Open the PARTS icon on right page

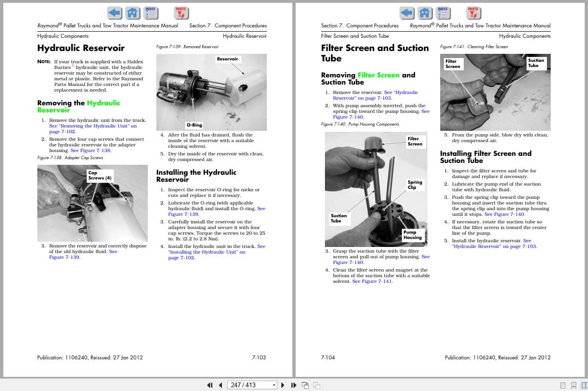(x=473, y=13)
